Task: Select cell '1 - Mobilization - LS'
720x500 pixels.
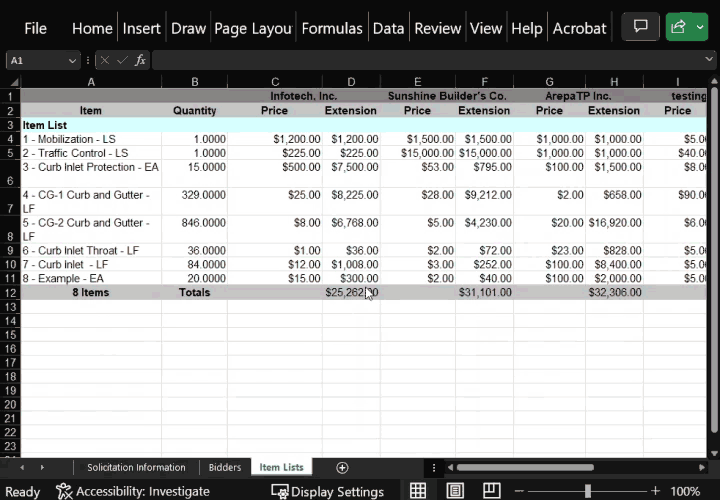Action: coord(91,139)
